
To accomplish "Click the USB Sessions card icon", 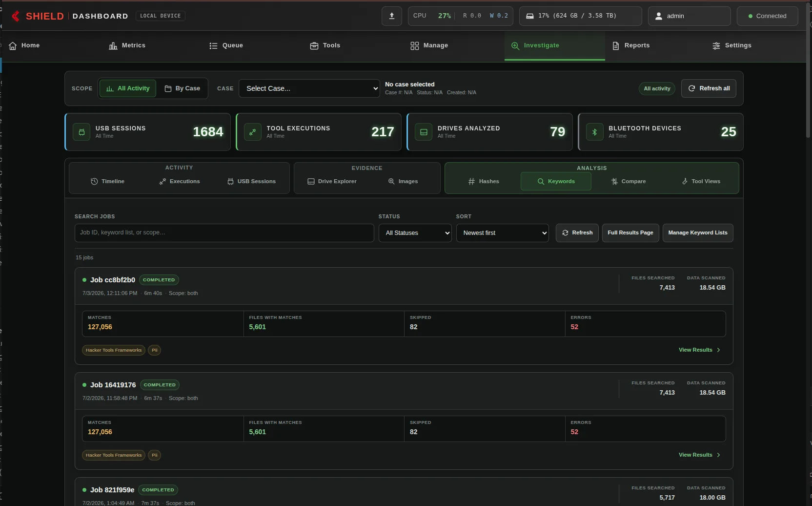I will tap(81, 132).
